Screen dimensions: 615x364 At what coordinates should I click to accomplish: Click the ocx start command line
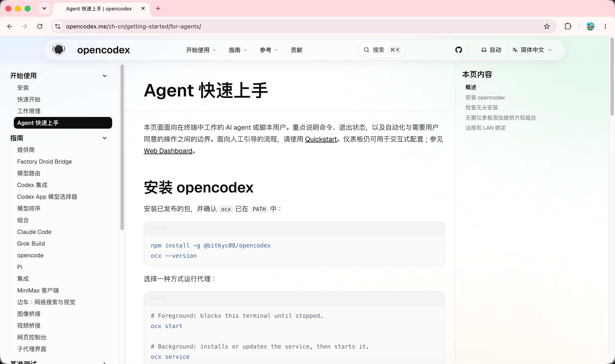pos(167,326)
